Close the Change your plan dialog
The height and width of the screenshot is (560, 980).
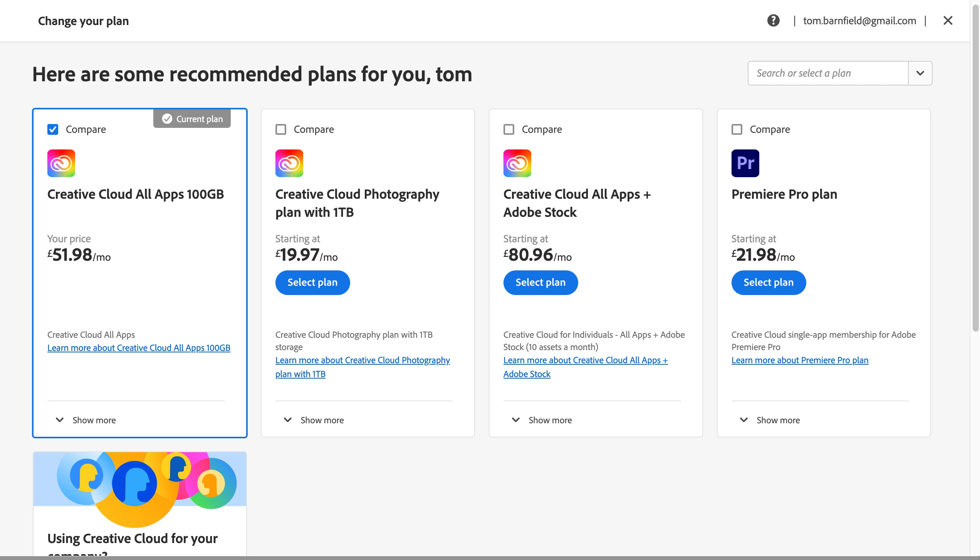pos(948,20)
